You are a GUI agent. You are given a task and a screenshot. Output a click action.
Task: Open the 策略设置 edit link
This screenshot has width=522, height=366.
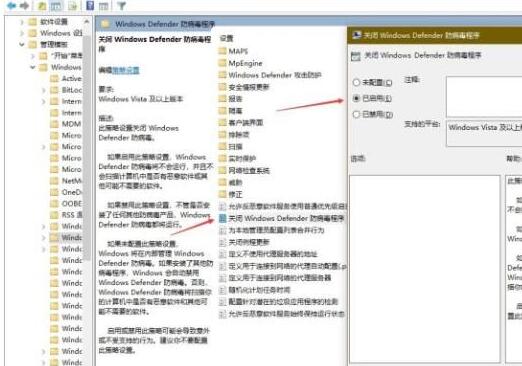126,70
